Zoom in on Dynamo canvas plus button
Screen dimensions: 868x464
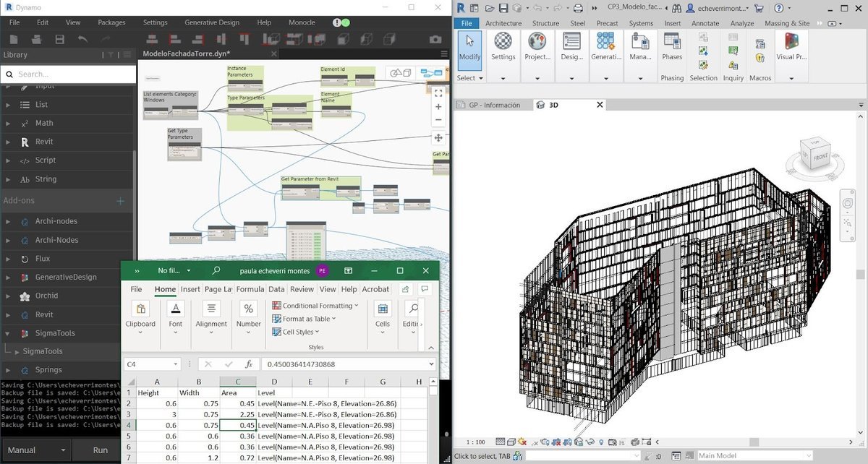point(438,107)
